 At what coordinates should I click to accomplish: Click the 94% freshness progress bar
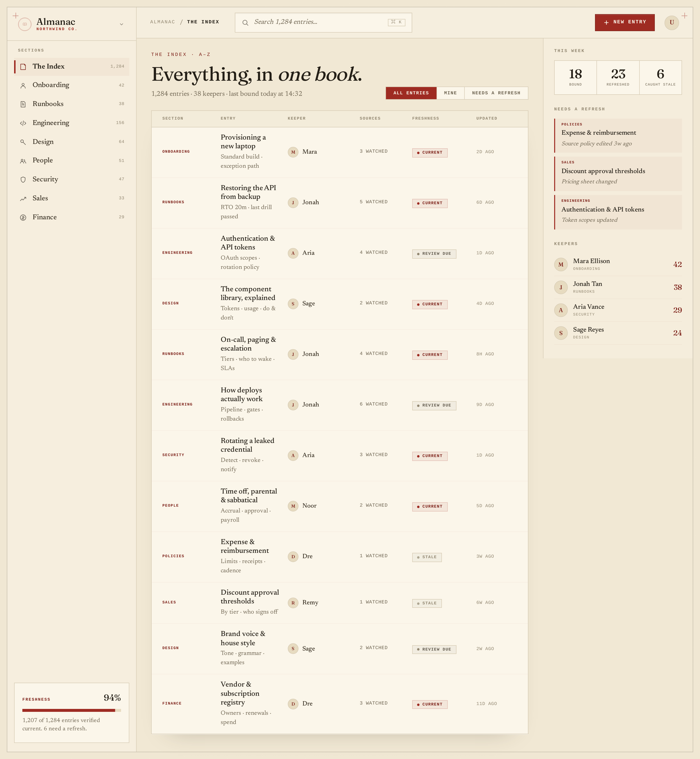72,710
